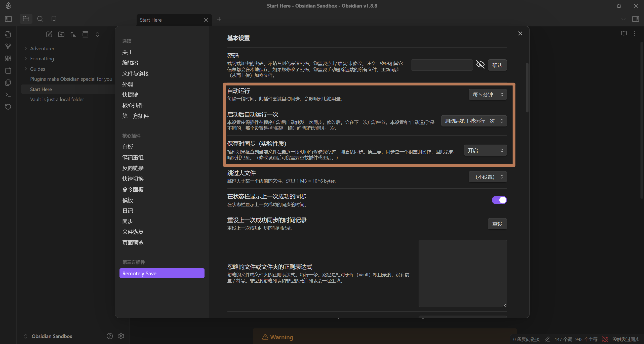Toggle the right sidebar icon
644x344 pixels.
(x=635, y=19)
